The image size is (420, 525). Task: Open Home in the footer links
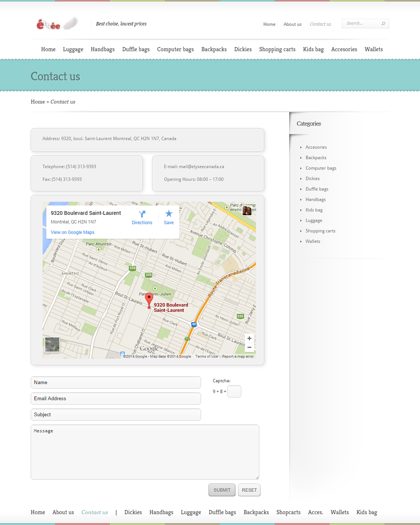[38, 512]
